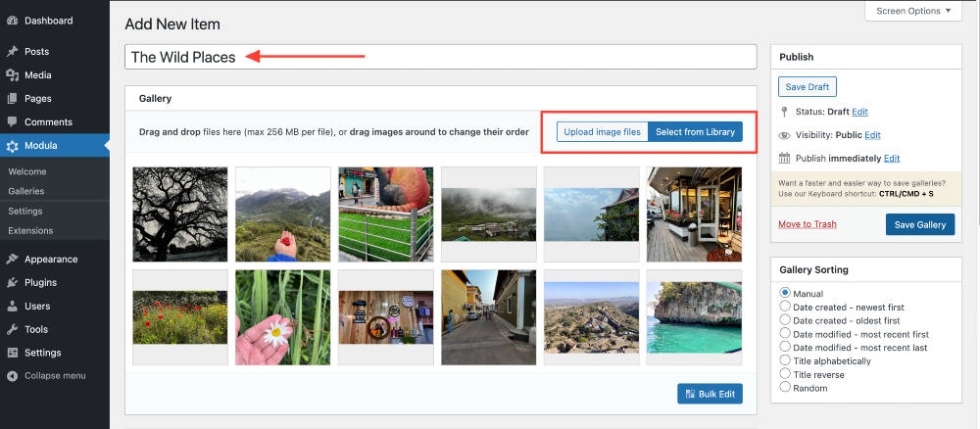The height and width of the screenshot is (429, 980).
Task: Select turquoise water cliff thumbnail
Action: [694, 317]
